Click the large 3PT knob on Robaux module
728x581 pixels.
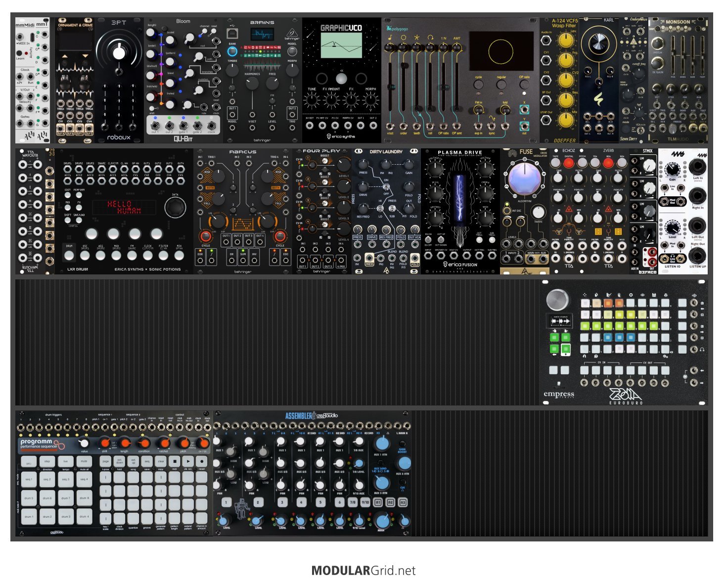[x=119, y=53]
